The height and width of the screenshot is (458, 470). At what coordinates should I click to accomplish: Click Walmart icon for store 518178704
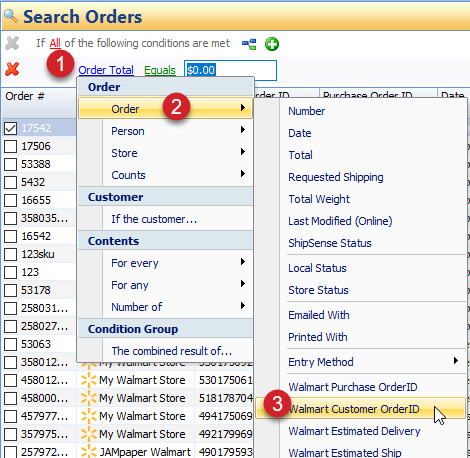[89, 398]
